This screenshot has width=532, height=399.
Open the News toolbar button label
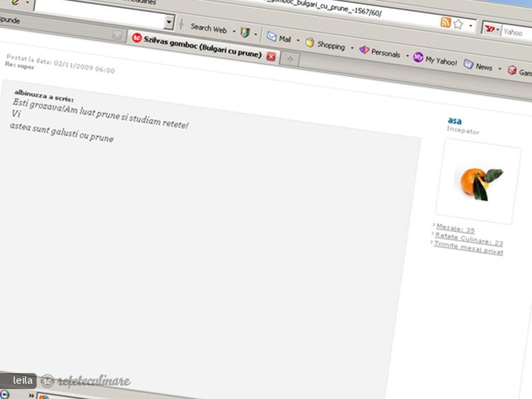point(484,67)
